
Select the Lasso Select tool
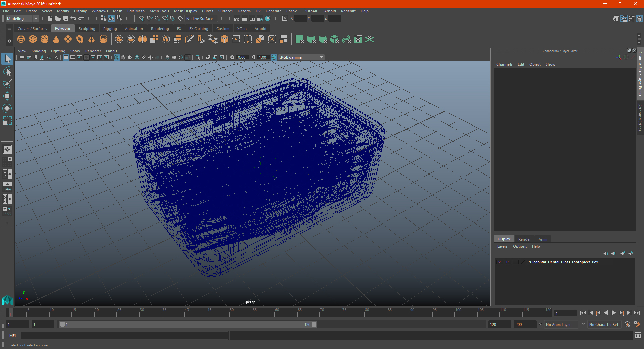7,71
